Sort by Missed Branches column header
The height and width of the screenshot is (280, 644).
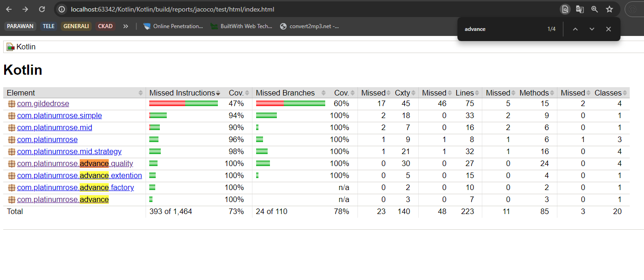point(285,93)
